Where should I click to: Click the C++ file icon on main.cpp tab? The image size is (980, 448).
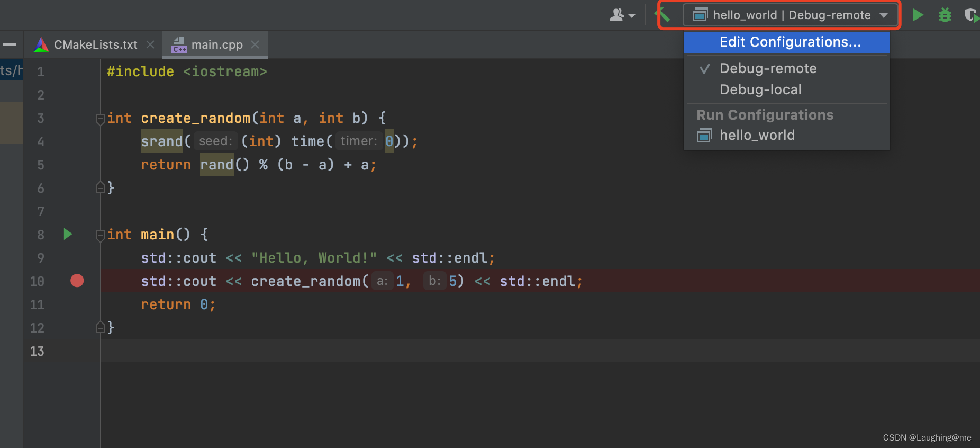click(179, 44)
